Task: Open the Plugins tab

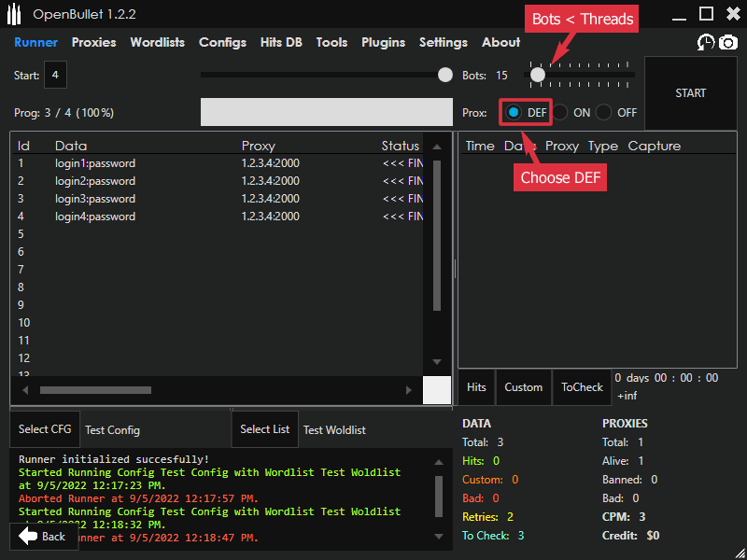Action: 383,42
